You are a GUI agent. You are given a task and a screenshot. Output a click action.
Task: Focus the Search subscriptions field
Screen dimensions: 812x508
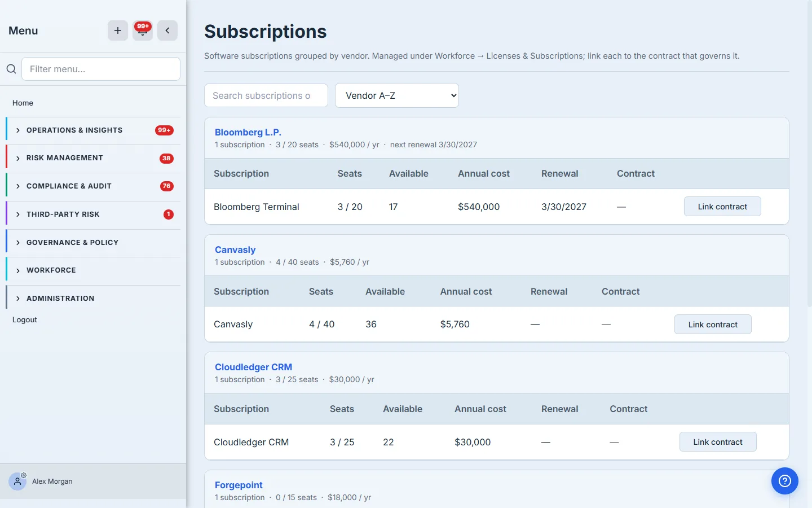[266, 95]
